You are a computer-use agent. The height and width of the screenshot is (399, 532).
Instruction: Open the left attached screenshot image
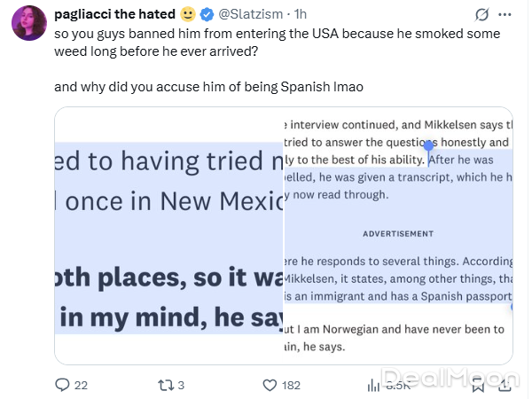[168, 235]
